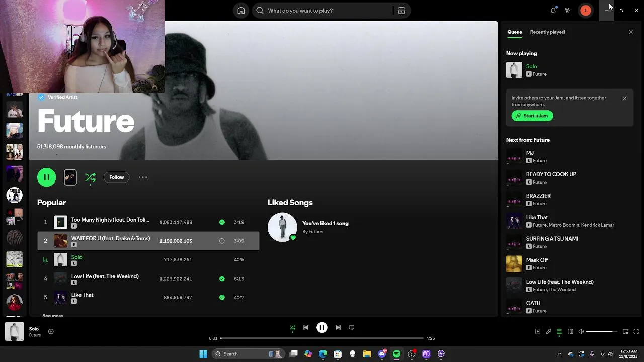
Task: Enter full screen mode
Action: 636,331
